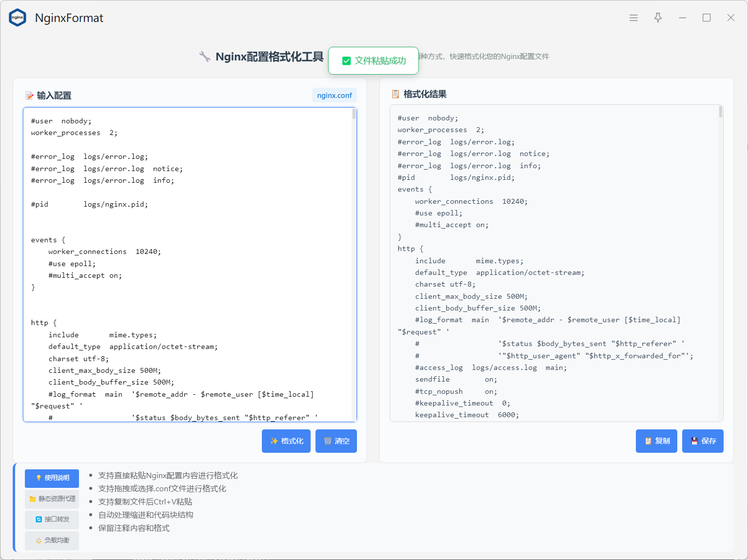Click the 'worker_processes 2;' line in the input
This screenshot has width=748, height=560.
(x=74, y=133)
